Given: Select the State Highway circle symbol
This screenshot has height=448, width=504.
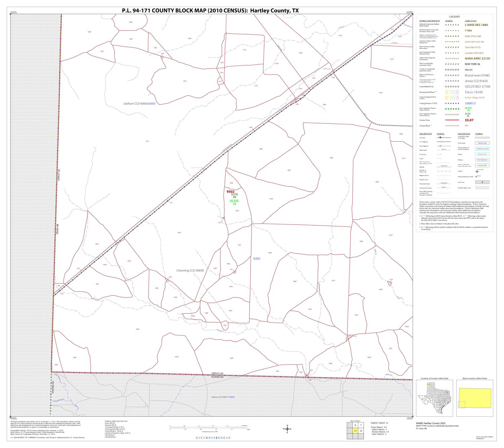Looking at the screenshot, I should coord(440,146).
